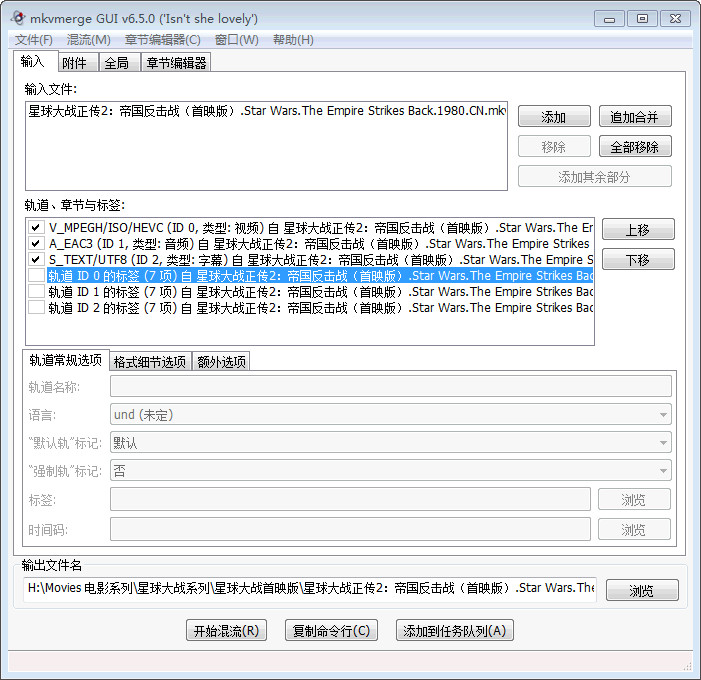
Task: Enable the track ID 0 tags checkbox
Action: pos(36,276)
